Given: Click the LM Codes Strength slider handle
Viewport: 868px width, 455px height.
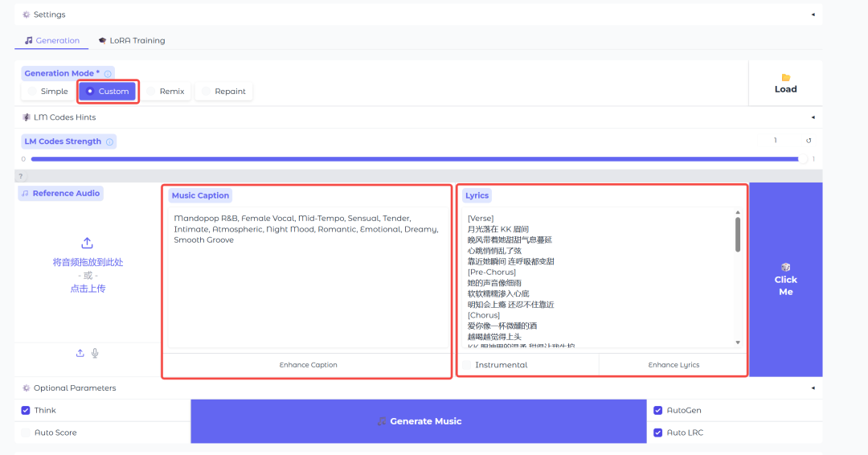Looking at the screenshot, I should 802,159.
